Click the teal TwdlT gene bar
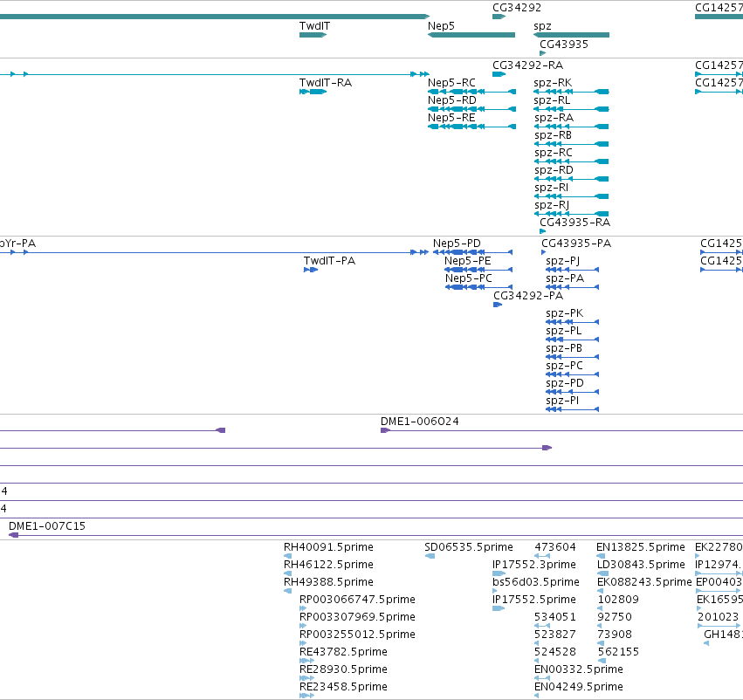This screenshot has width=743, height=700. point(313,35)
